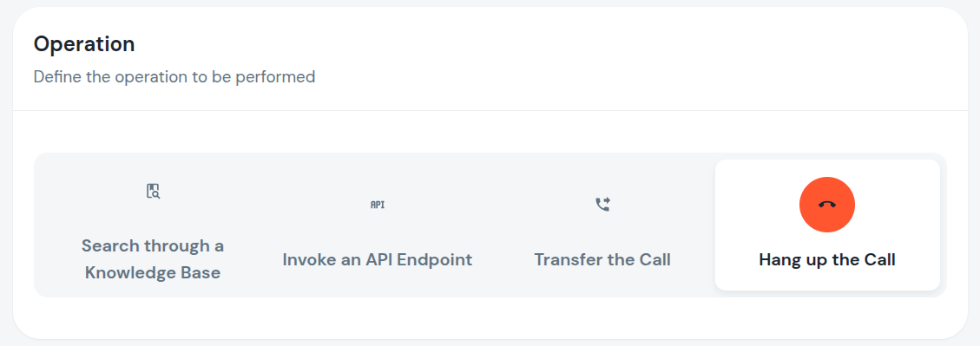Click the phone glyph inside the orange circle
The width and height of the screenshot is (980, 346).
tap(827, 205)
